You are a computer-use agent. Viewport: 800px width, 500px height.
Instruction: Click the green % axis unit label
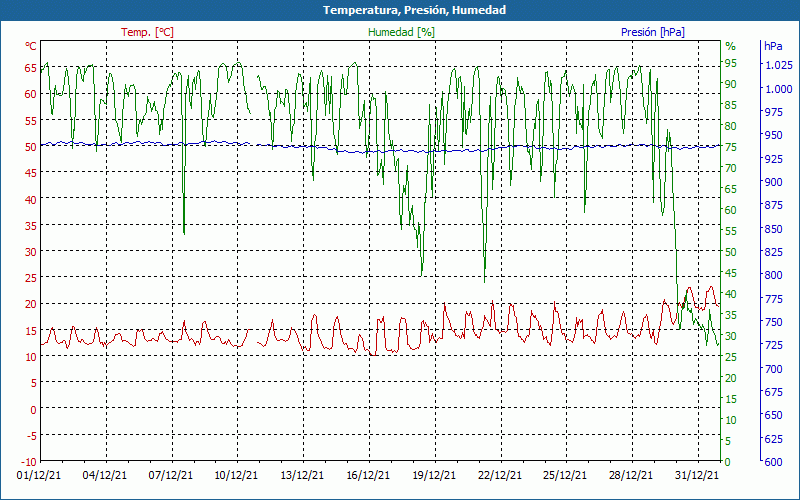(x=731, y=46)
